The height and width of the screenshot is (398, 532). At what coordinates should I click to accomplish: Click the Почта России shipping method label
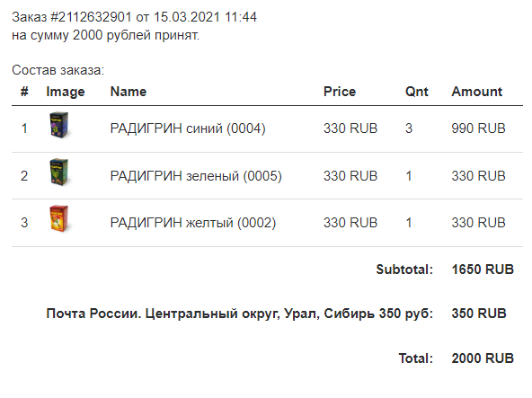pyautogui.click(x=240, y=314)
